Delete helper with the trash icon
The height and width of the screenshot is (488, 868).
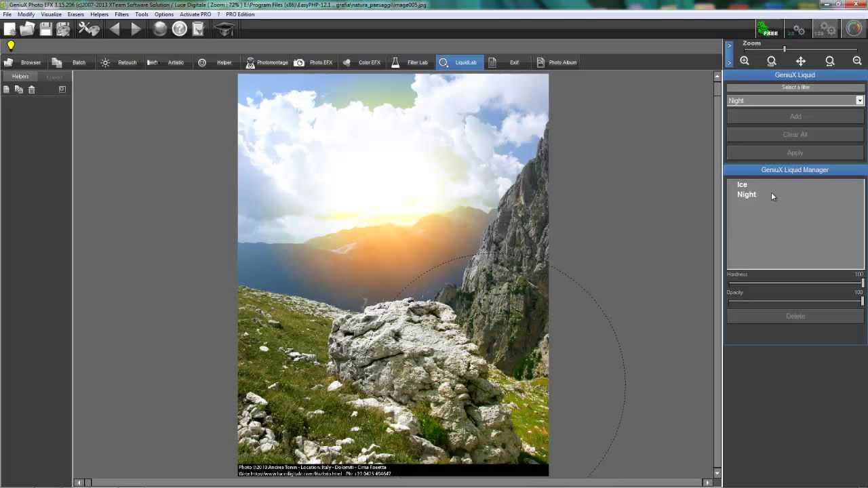[31, 89]
